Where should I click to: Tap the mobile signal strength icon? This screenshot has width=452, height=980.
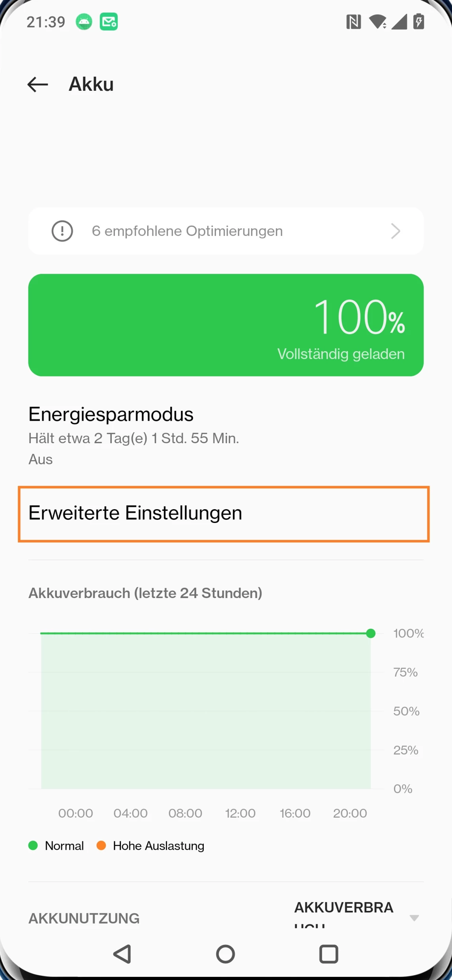coord(399,22)
